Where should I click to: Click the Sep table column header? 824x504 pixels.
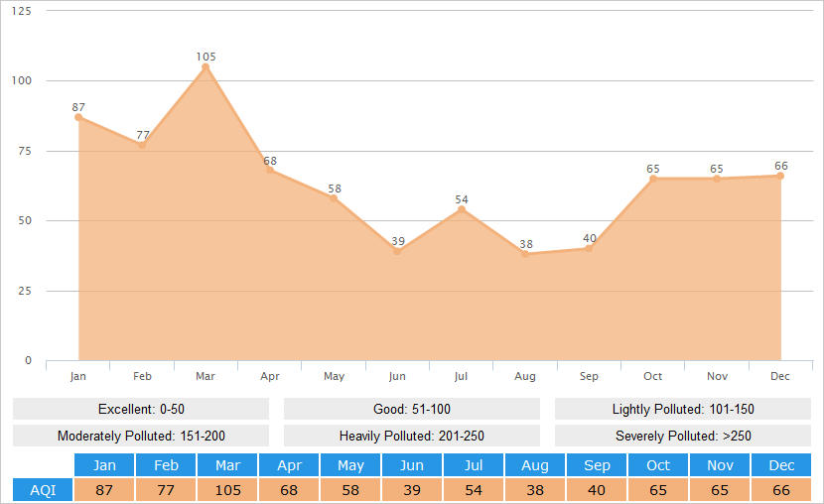click(597, 465)
